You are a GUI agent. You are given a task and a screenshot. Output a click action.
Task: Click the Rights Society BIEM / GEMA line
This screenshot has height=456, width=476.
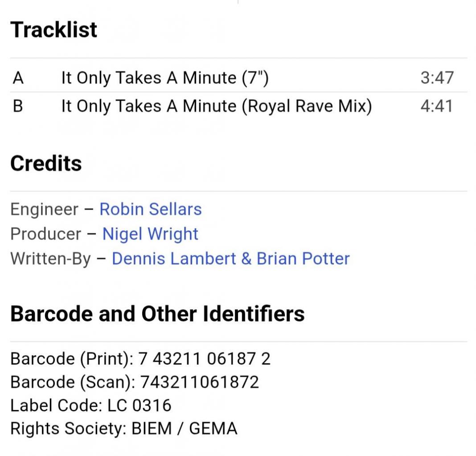click(x=123, y=428)
